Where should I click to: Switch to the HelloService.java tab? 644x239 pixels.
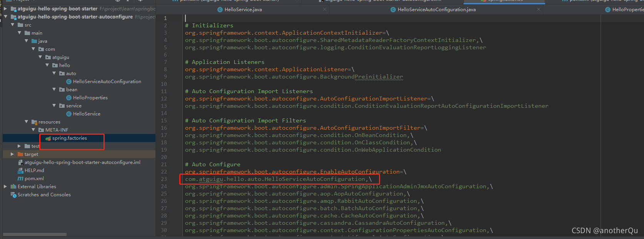click(x=243, y=10)
